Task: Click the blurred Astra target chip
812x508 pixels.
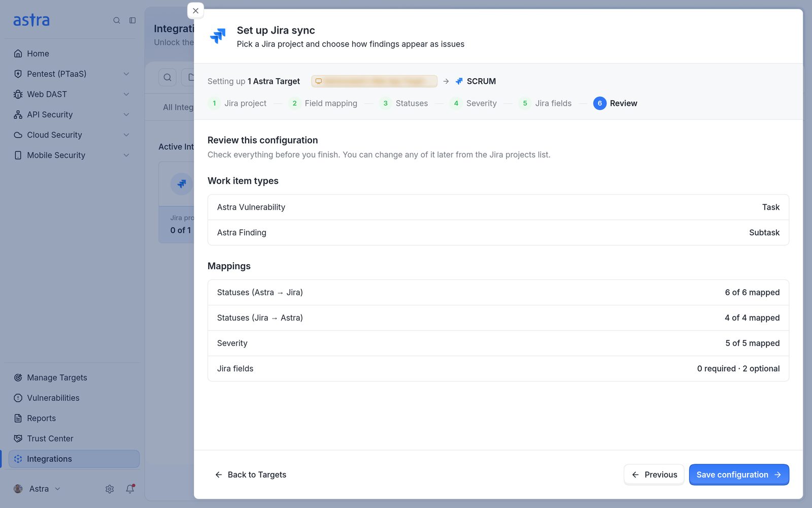Action: [374, 81]
